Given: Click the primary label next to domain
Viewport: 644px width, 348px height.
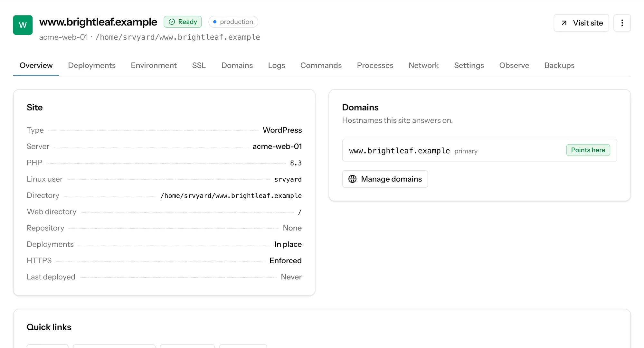Looking at the screenshot, I should (466, 151).
